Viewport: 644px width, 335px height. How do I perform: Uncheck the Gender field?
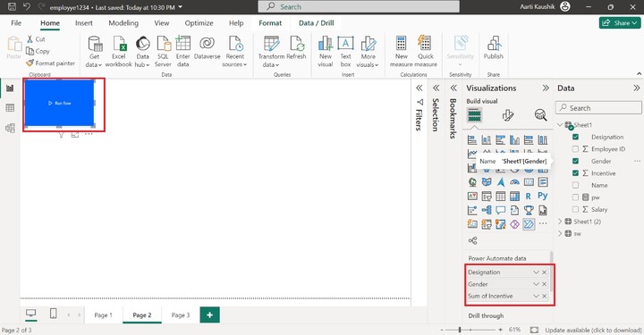pos(575,161)
